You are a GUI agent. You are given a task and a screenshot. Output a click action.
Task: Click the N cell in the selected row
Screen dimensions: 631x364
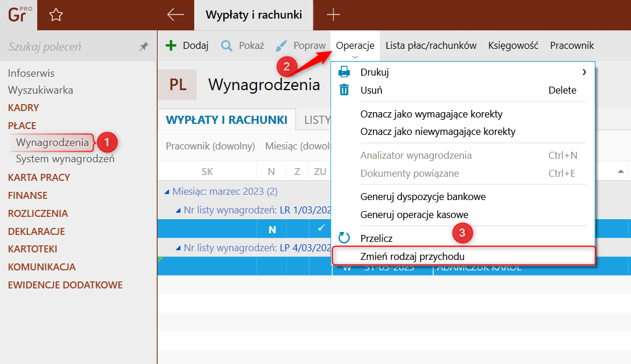click(x=272, y=229)
